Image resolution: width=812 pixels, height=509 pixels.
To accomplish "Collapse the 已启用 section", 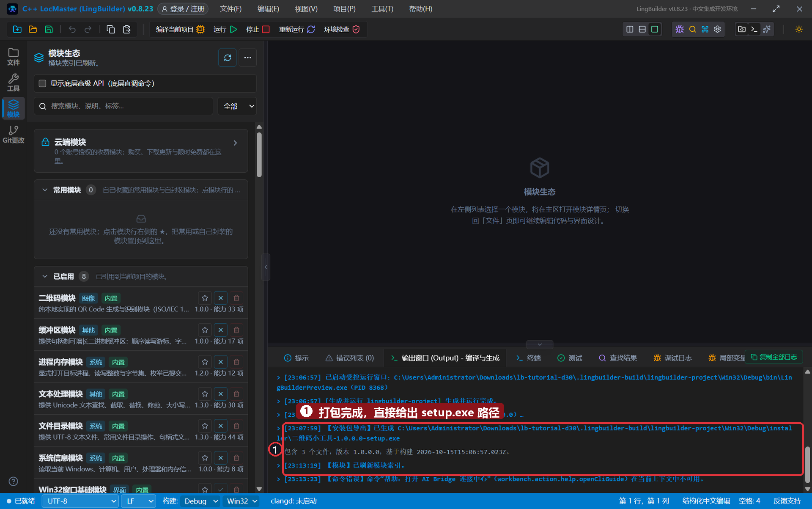I will [45, 276].
